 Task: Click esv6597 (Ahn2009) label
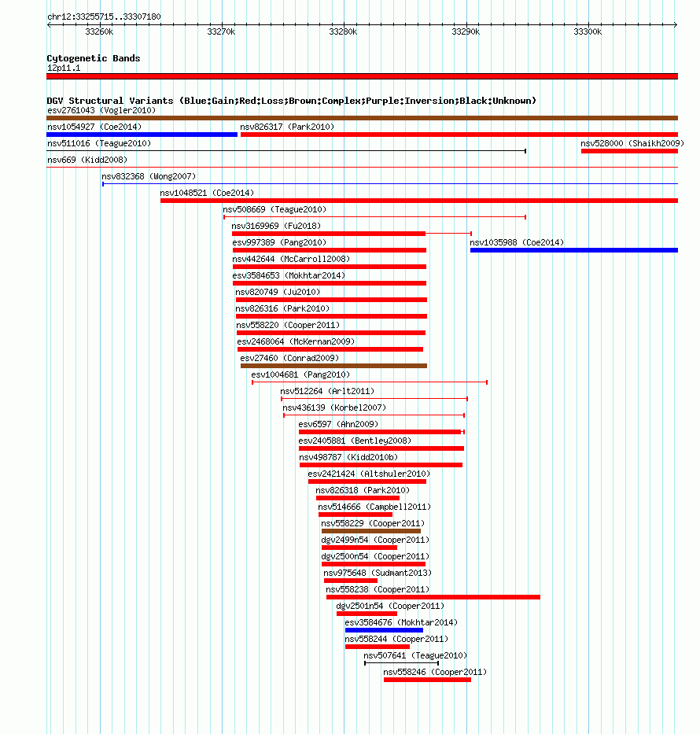[x=338, y=424]
